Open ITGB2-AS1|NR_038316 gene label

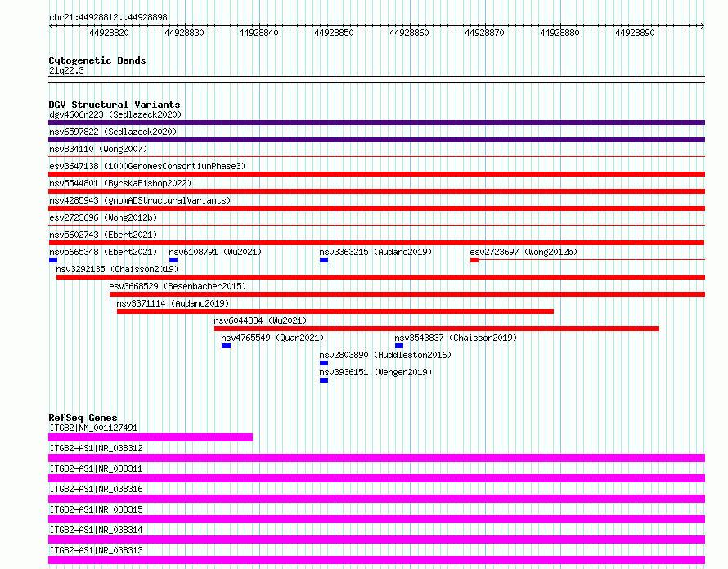coord(96,489)
